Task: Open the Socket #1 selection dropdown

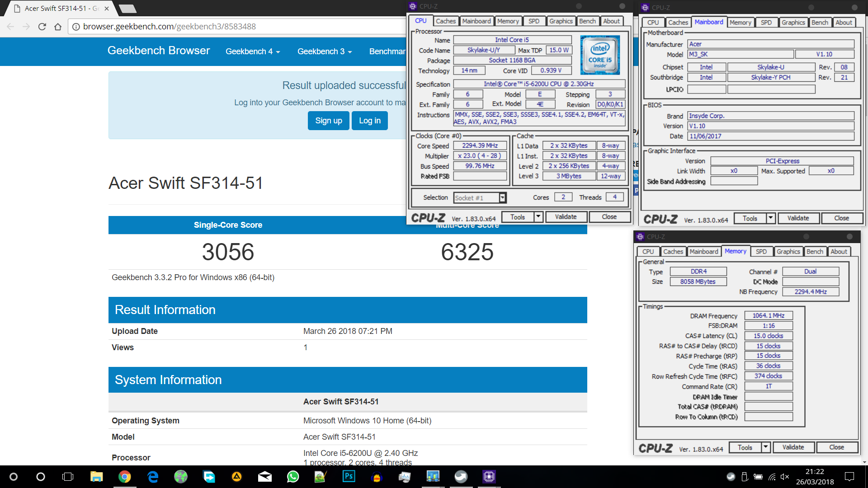Action: (x=502, y=197)
